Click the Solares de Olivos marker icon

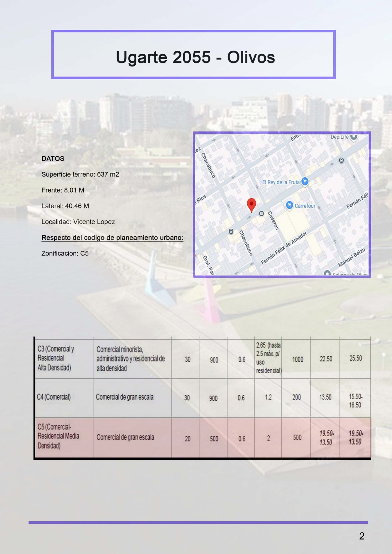[x=327, y=274]
